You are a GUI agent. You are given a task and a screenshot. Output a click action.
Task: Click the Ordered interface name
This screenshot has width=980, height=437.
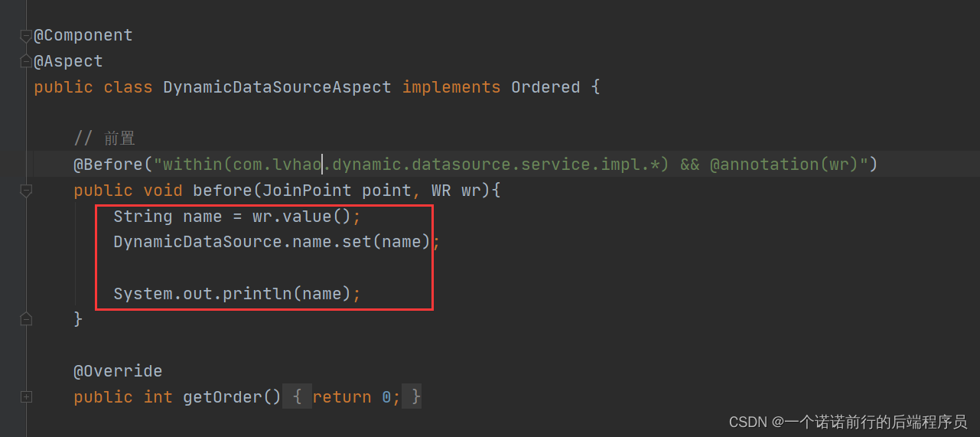[545, 87]
